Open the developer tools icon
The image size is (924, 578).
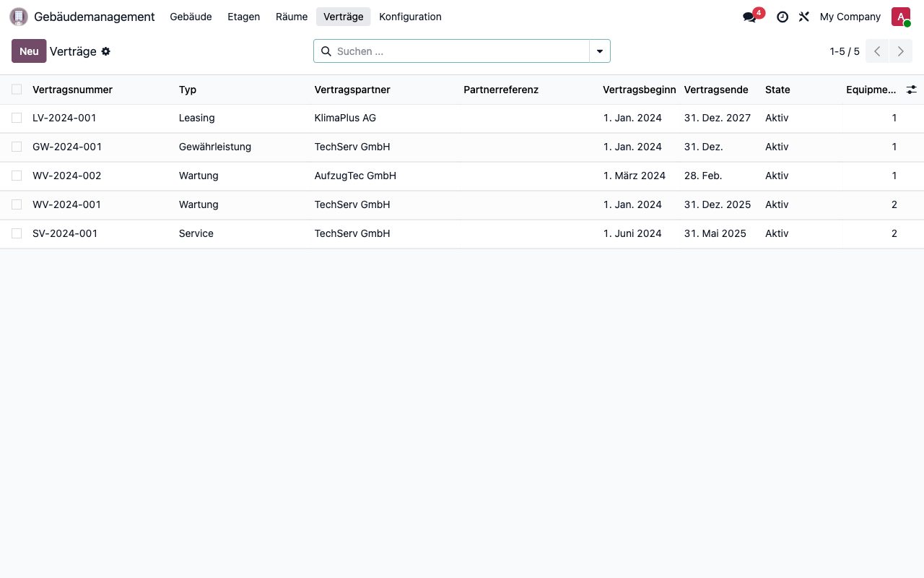[x=804, y=17]
